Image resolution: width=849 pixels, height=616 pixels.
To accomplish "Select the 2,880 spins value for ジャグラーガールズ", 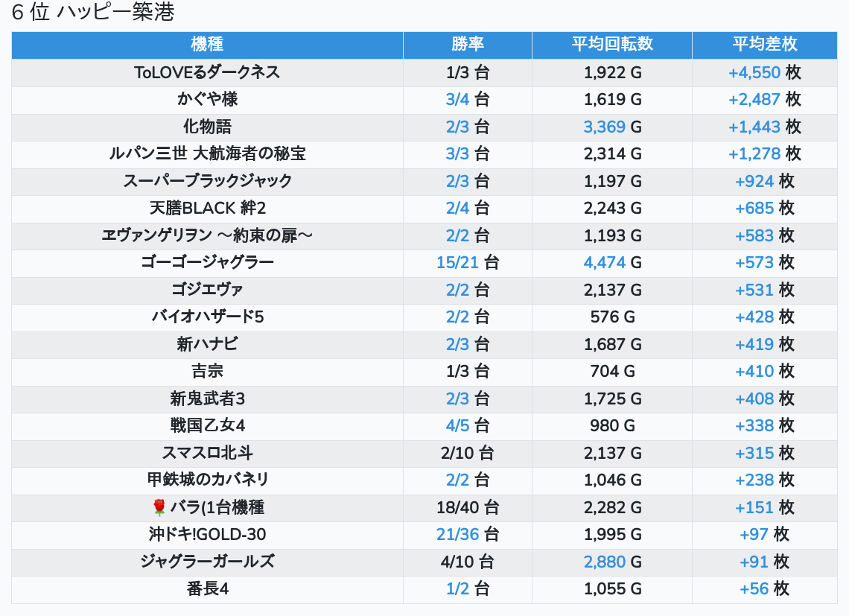I will point(604,562).
